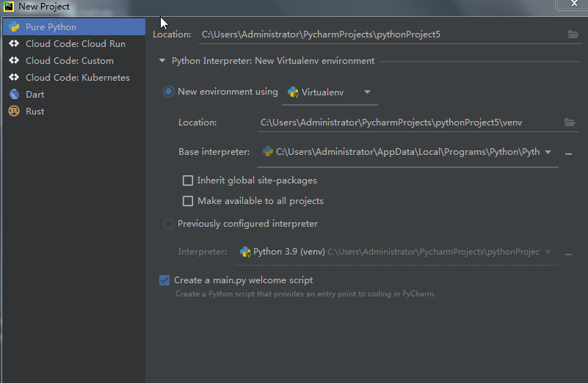Select Pure Python project type
This screenshot has width=588, height=383.
pyautogui.click(x=74, y=27)
